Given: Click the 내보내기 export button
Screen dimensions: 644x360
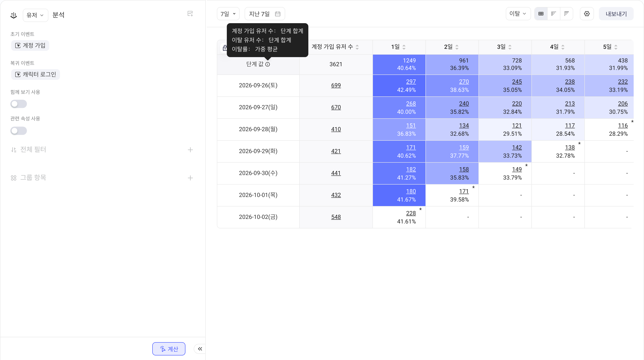Looking at the screenshot, I should [x=616, y=14].
